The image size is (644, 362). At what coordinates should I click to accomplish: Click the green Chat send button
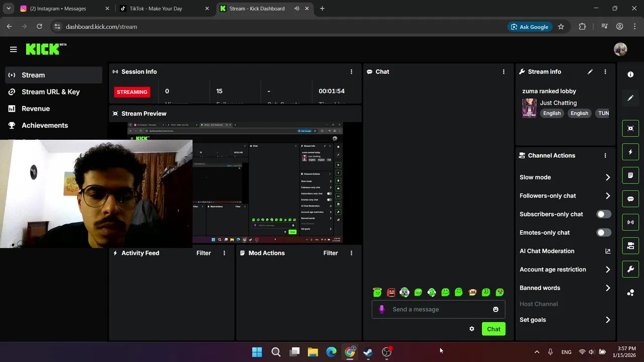(494, 329)
